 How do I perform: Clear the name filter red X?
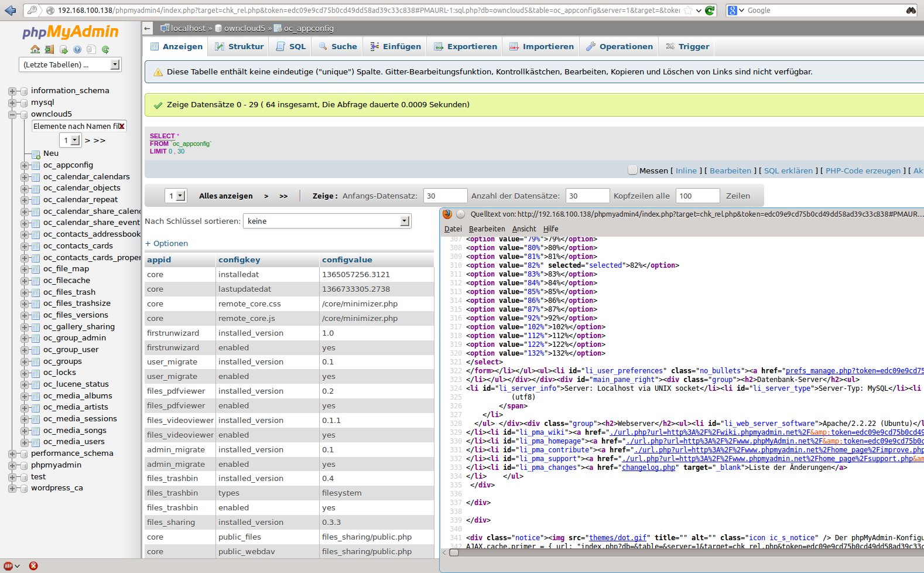(x=122, y=126)
